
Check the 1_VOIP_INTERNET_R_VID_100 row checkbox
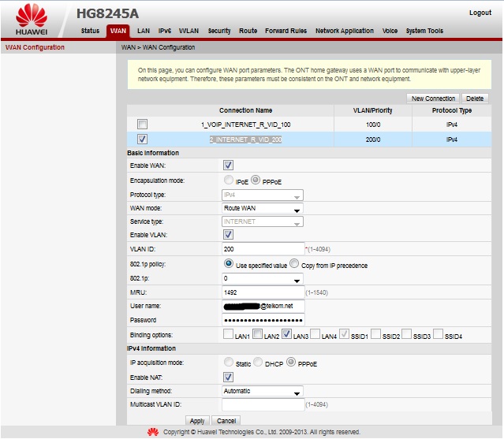coord(142,124)
